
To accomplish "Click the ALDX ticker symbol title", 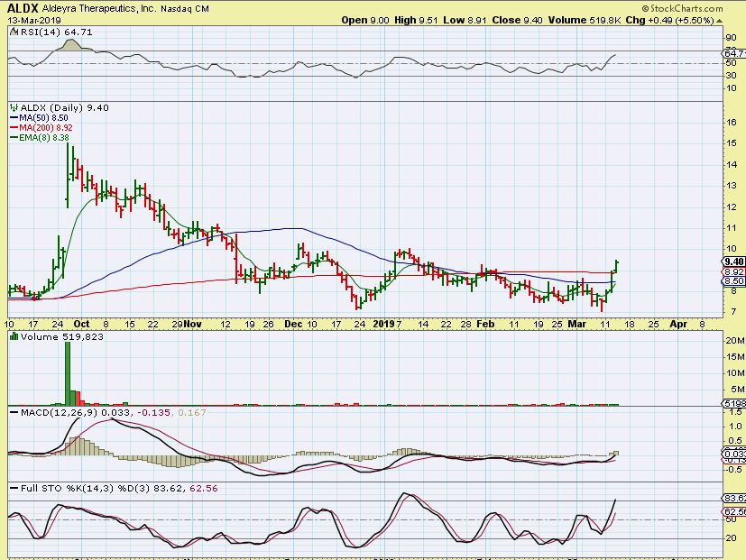I will [x=22, y=6].
